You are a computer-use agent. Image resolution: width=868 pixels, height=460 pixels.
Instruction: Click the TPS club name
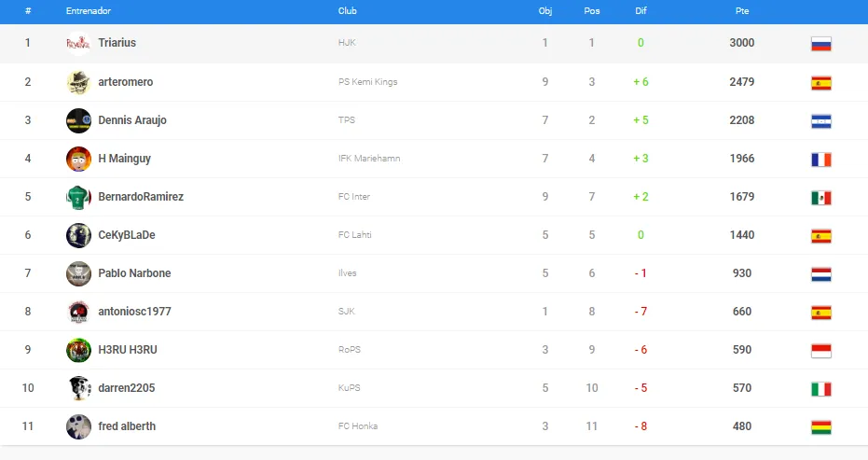(x=347, y=120)
